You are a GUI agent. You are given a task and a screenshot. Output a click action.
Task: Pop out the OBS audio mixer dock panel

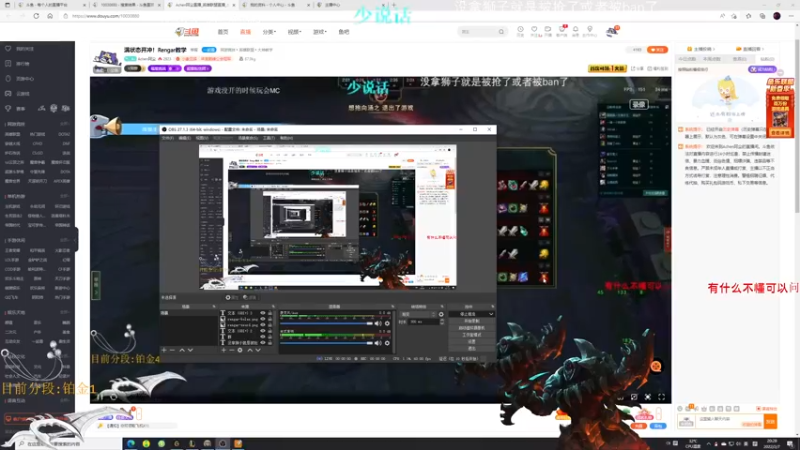[392, 307]
